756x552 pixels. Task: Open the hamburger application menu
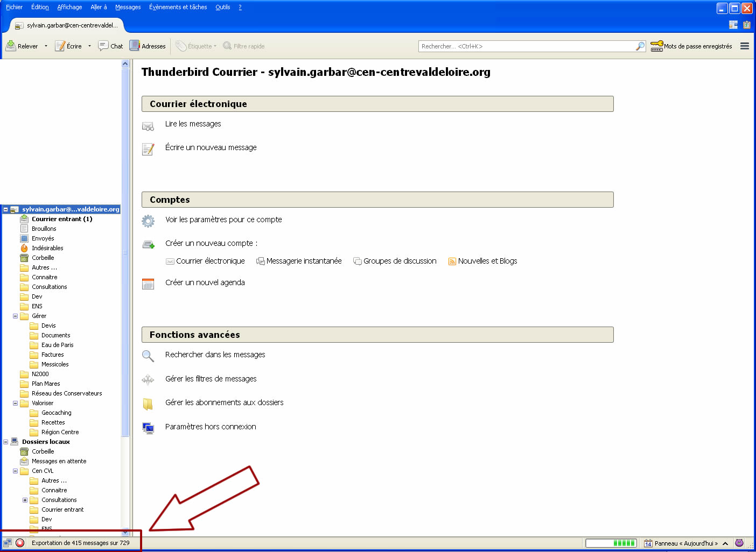745,46
